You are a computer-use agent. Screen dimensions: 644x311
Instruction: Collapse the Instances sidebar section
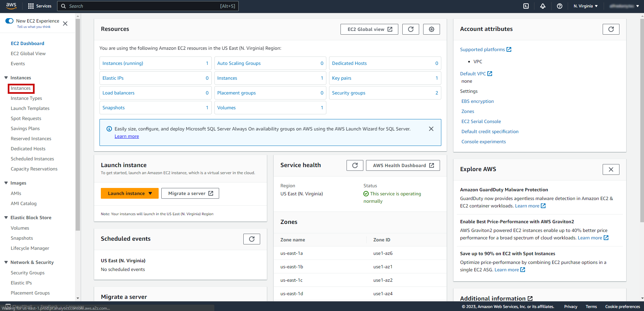click(x=6, y=78)
